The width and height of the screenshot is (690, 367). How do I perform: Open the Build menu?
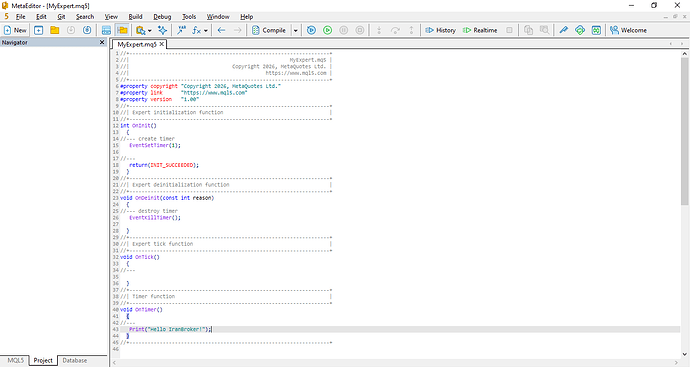pyautogui.click(x=136, y=17)
